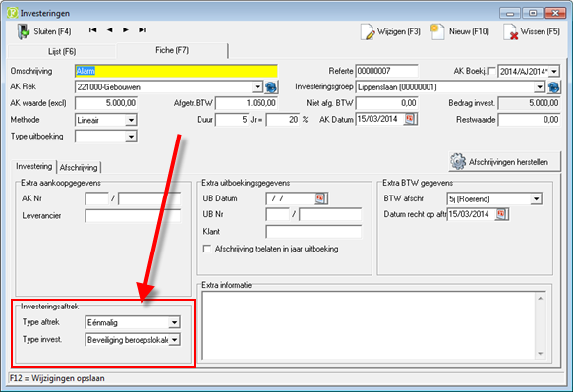Screen dimensions: 573x392
Task: Click the Sluiten (F4) door icon
Action: coord(23,31)
